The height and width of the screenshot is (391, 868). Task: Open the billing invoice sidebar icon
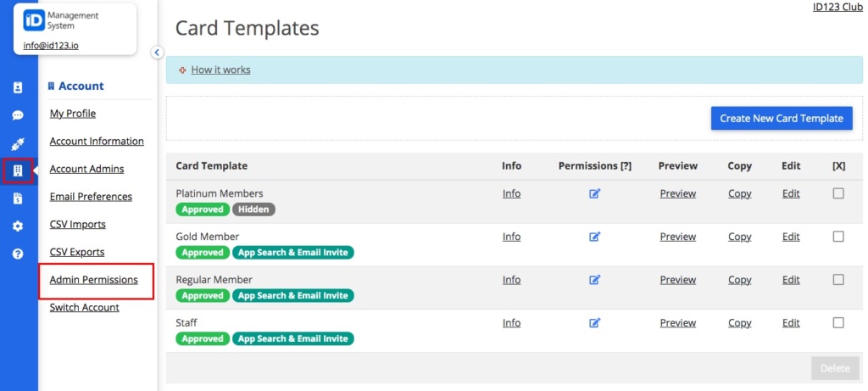(18, 198)
